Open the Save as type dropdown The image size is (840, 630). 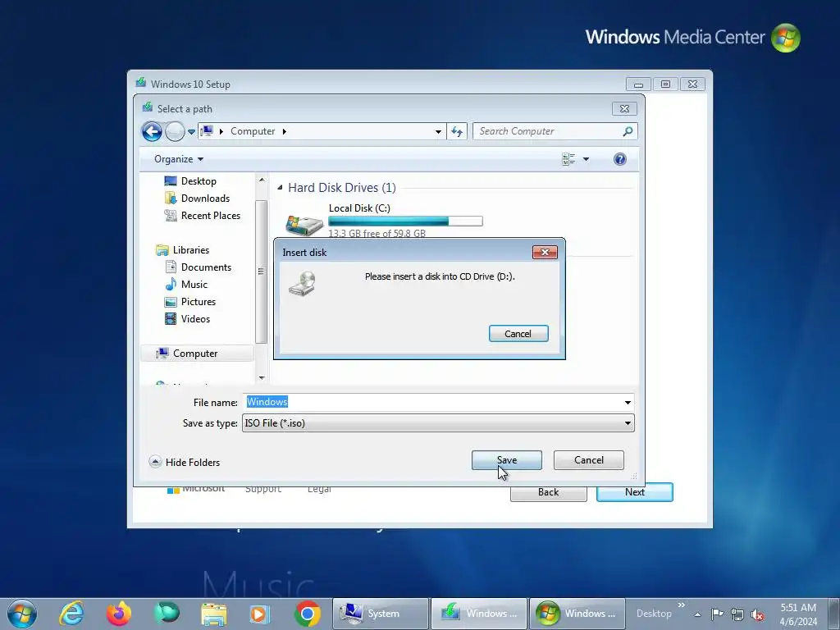pos(438,423)
